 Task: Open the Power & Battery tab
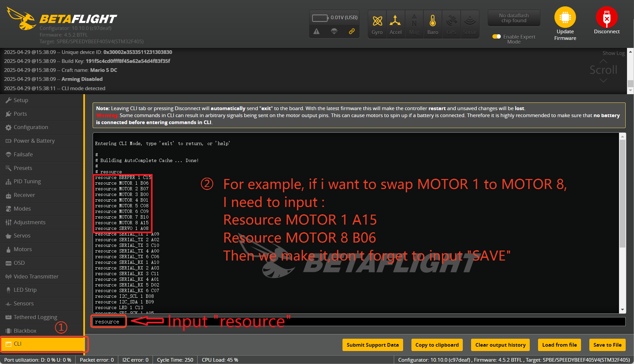(x=42, y=141)
